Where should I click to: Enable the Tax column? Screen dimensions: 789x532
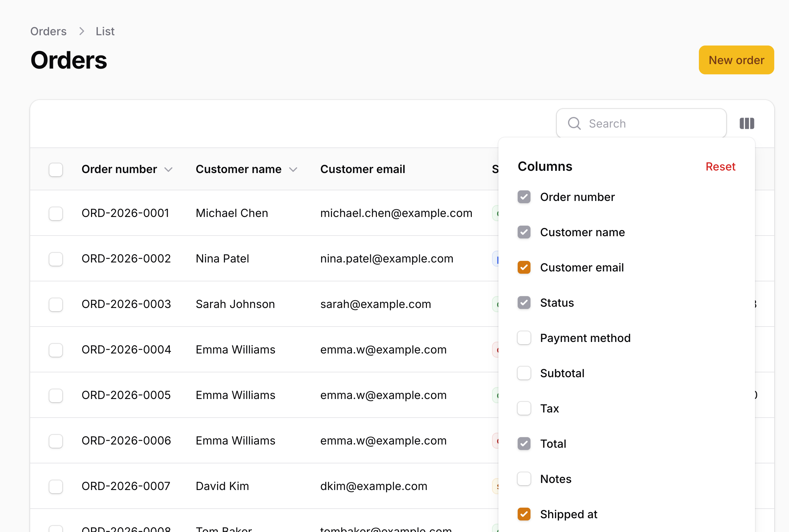[524, 408]
